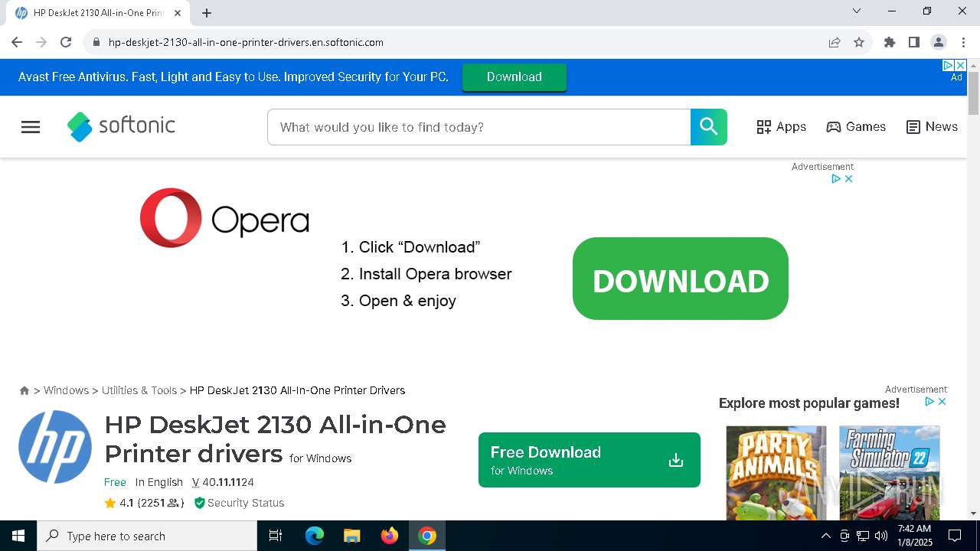Viewport: 980px width, 551px height.
Task: Launch Firefox from taskbar
Action: point(390,536)
